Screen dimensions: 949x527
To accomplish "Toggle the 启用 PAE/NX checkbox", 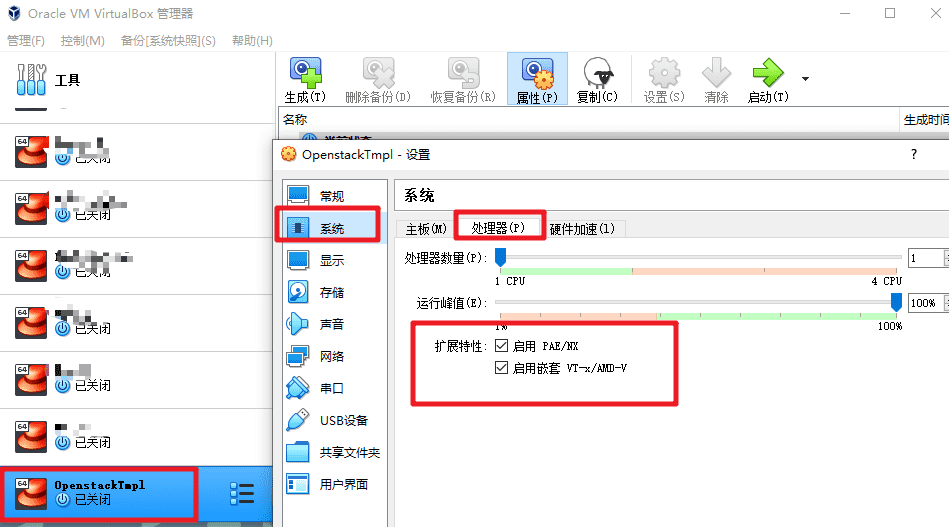I will (501, 345).
